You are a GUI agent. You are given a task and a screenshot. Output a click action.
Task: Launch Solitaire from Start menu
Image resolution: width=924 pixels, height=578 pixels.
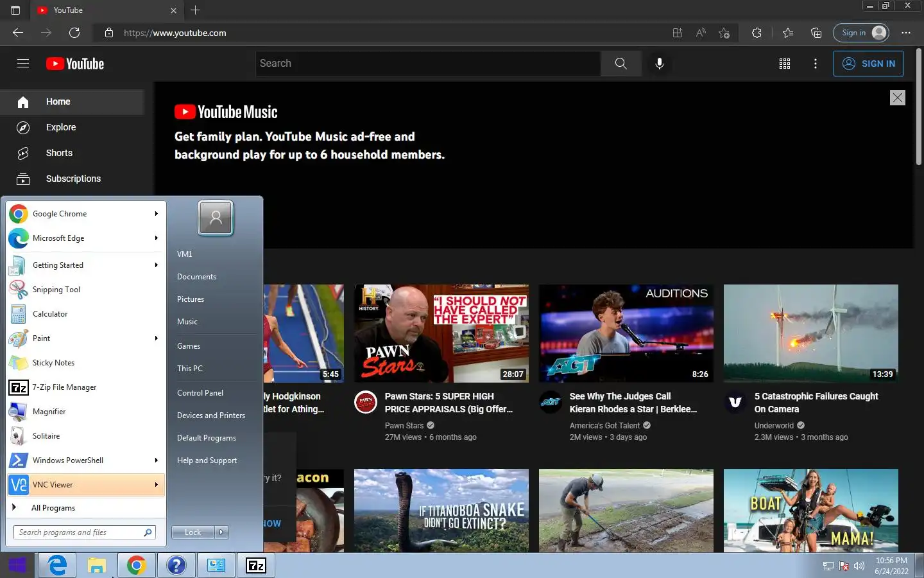(x=86, y=436)
